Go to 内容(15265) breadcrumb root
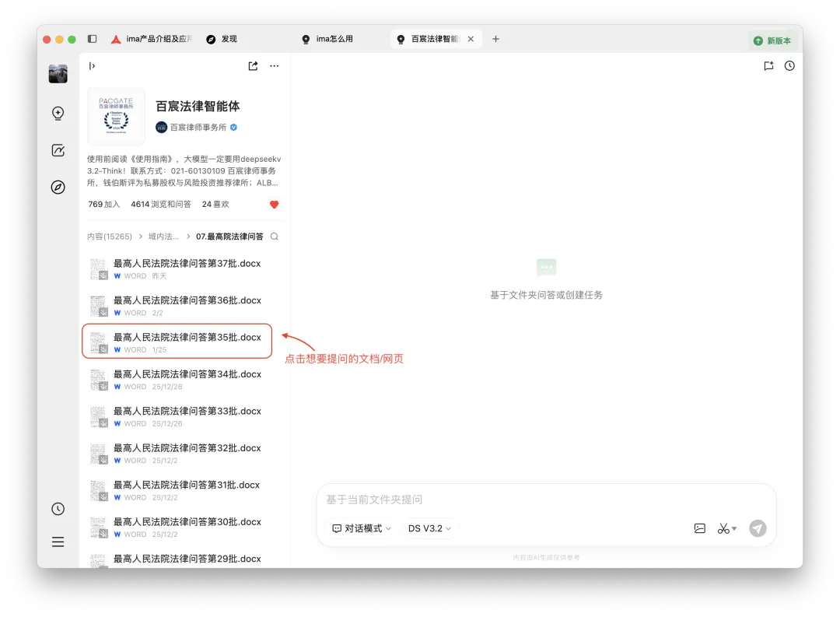 click(x=110, y=237)
